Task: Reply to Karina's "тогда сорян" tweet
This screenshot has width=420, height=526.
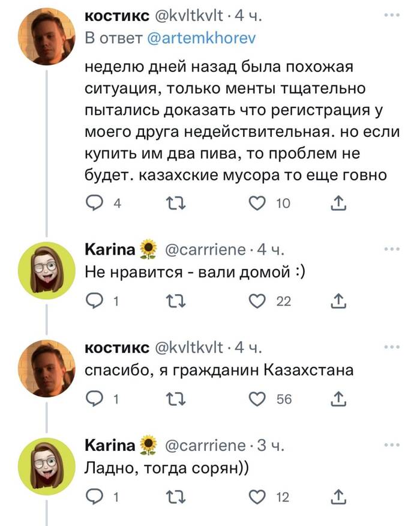Action: (x=95, y=497)
